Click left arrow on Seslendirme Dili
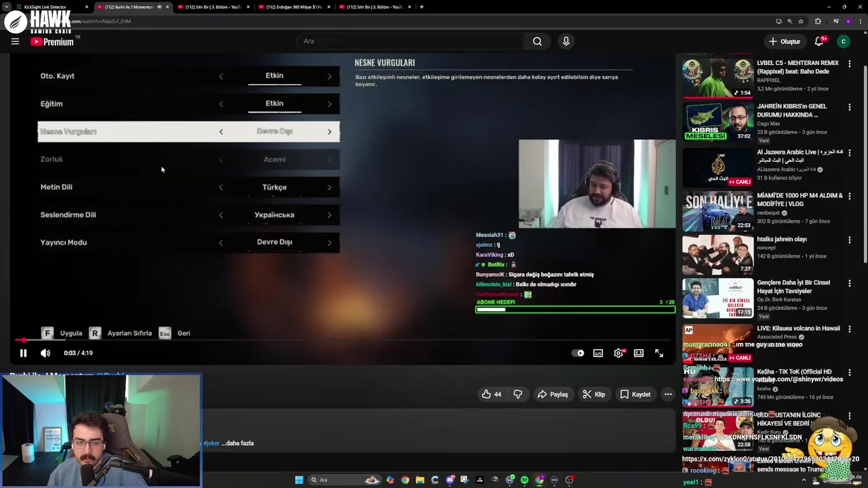This screenshot has height=488, width=868. pos(220,216)
